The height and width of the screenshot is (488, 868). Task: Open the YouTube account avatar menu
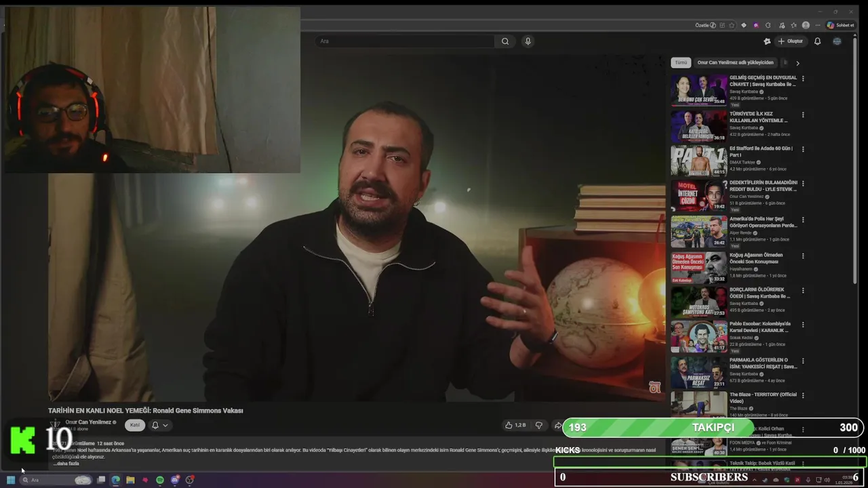(x=837, y=41)
